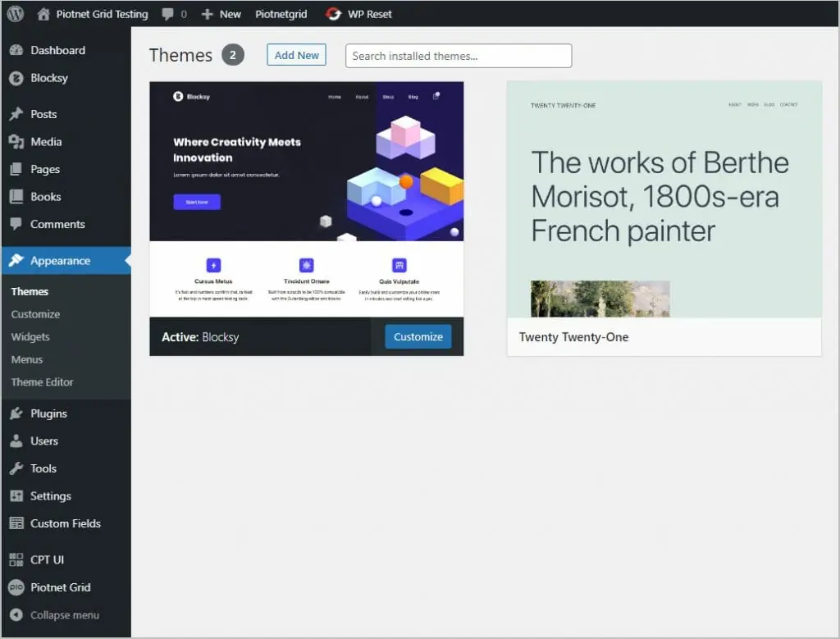Click the search installed themes field
The image size is (840, 639).
point(458,56)
